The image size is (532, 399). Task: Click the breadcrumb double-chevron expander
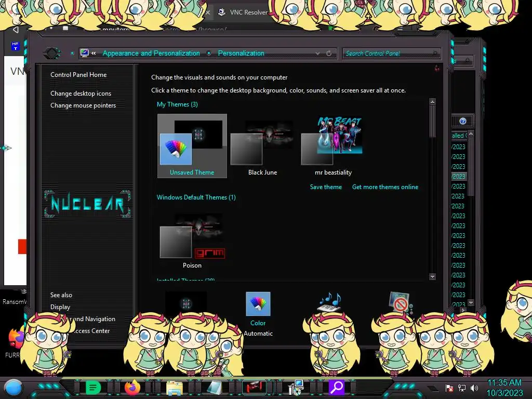tap(94, 54)
